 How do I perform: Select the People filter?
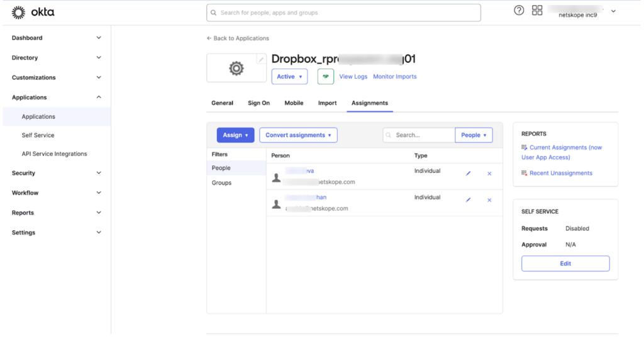point(236,168)
